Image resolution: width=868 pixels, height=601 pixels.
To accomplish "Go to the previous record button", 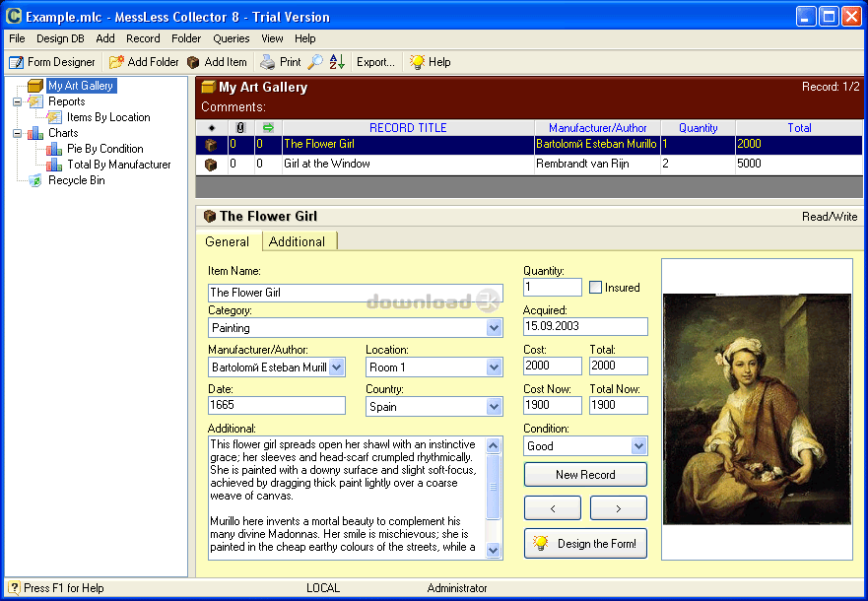I will [553, 508].
